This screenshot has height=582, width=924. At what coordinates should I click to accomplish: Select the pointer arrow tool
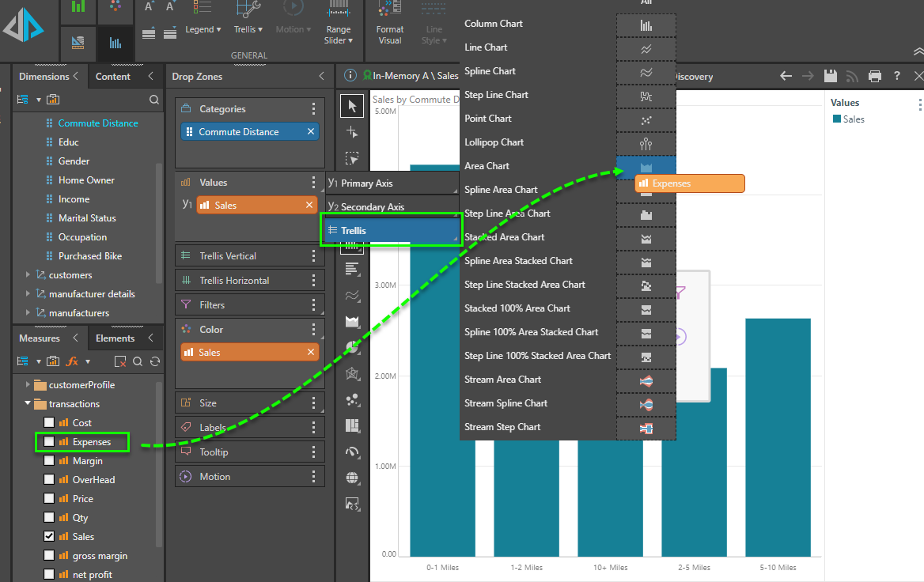353,106
